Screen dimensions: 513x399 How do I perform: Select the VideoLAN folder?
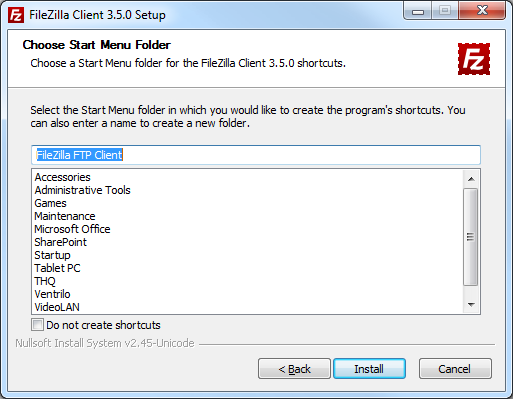57,307
